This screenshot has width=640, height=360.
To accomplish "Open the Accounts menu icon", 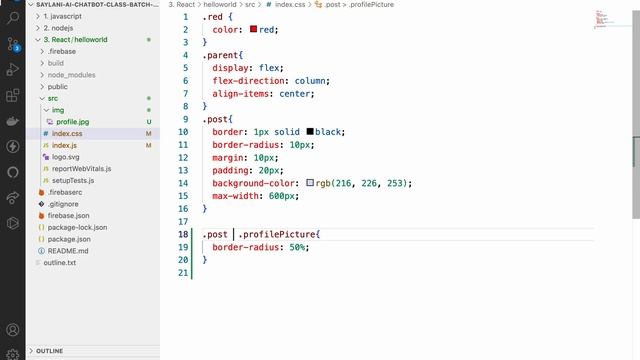I will (x=13, y=329).
